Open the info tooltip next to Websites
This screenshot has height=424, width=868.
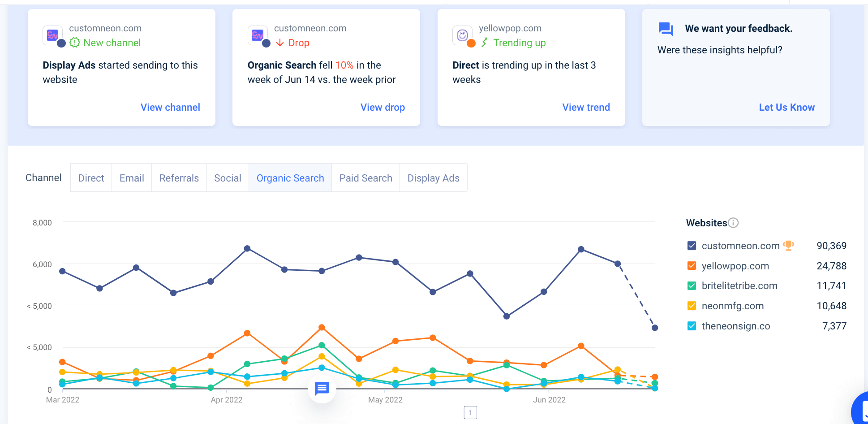(x=733, y=222)
